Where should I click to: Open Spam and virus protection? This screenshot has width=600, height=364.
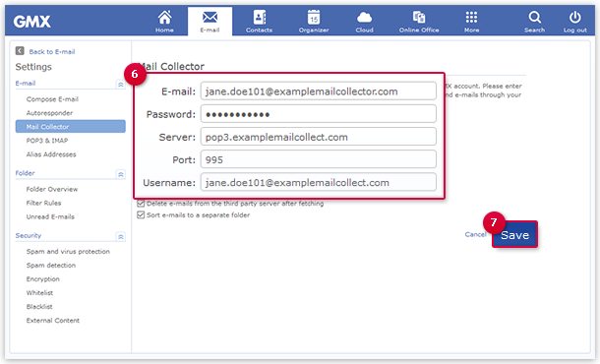(68, 252)
